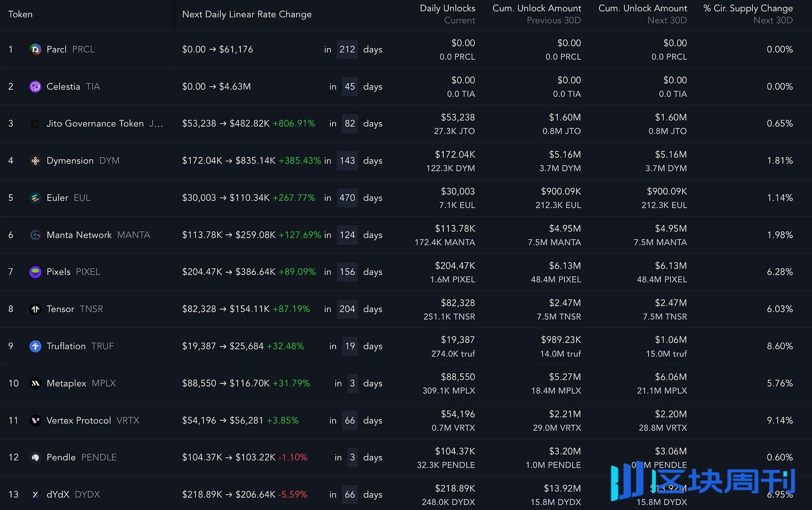Open the Euler EUL token name
812x510 pixels.
coord(68,198)
